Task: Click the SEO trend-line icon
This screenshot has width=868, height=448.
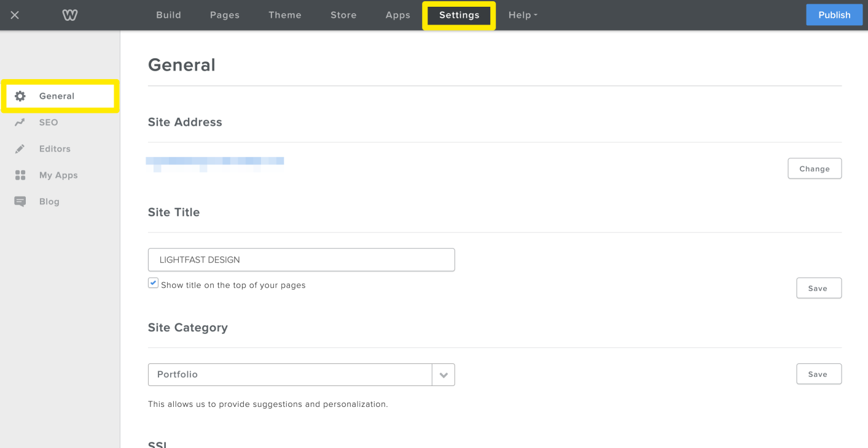Action: tap(20, 122)
